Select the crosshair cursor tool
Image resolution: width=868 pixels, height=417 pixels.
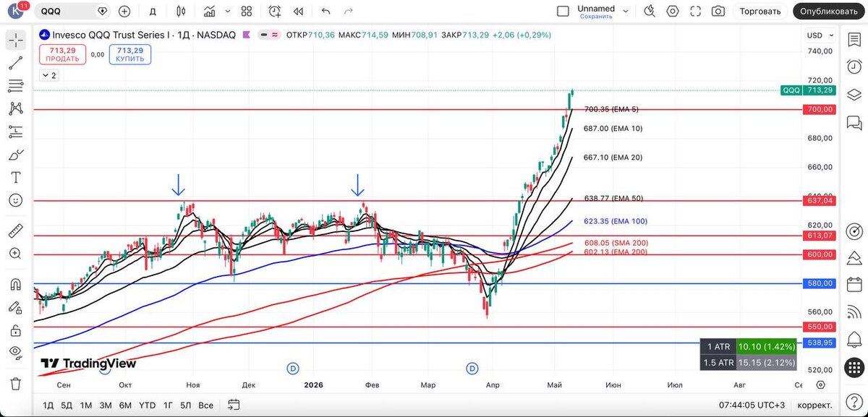15,40
